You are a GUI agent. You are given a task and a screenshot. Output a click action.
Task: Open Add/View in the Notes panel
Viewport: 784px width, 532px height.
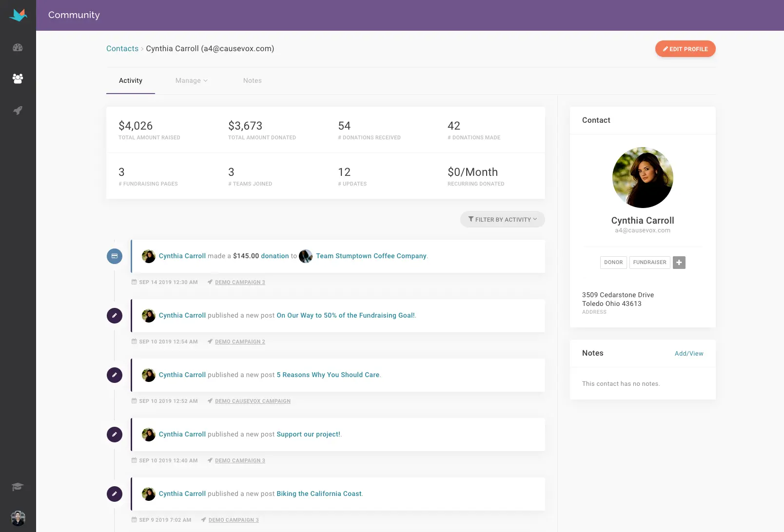[689, 353]
